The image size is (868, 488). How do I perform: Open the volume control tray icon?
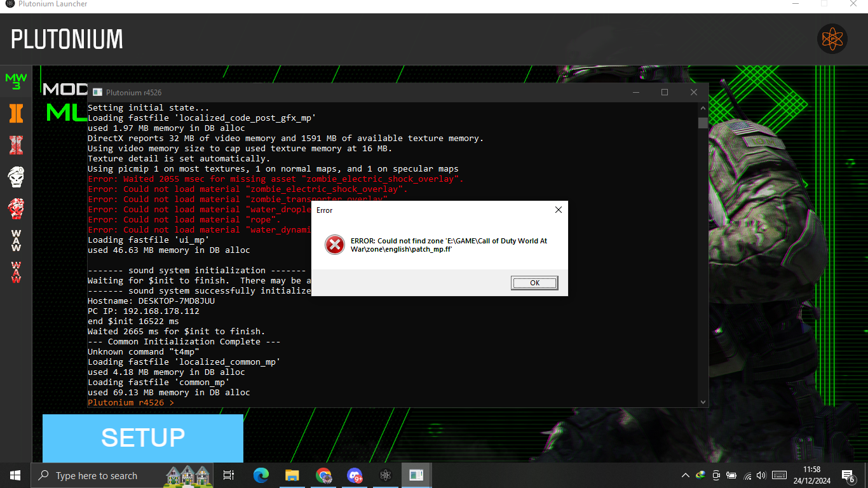[762, 475]
